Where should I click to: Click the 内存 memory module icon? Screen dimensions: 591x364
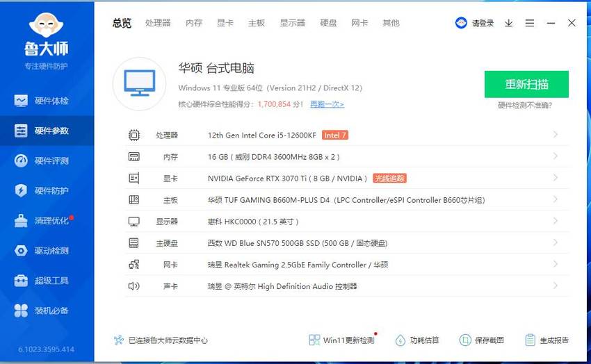pyautogui.click(x=133, y=156)
